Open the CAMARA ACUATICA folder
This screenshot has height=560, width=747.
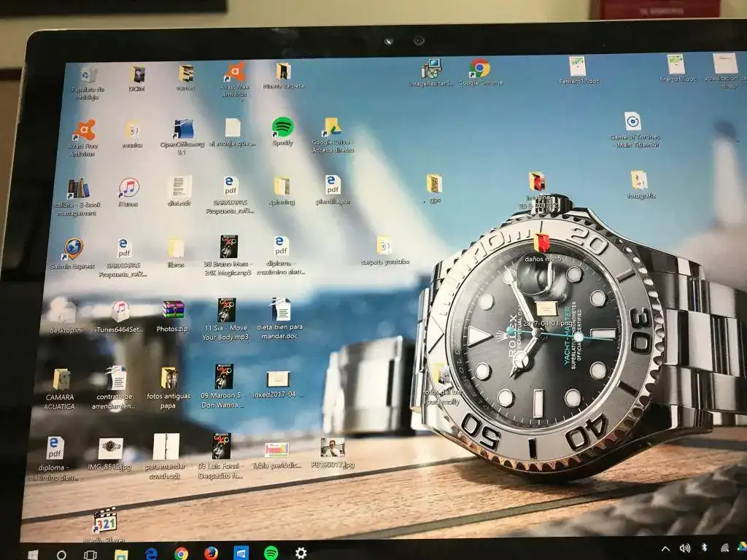point(61,380)
